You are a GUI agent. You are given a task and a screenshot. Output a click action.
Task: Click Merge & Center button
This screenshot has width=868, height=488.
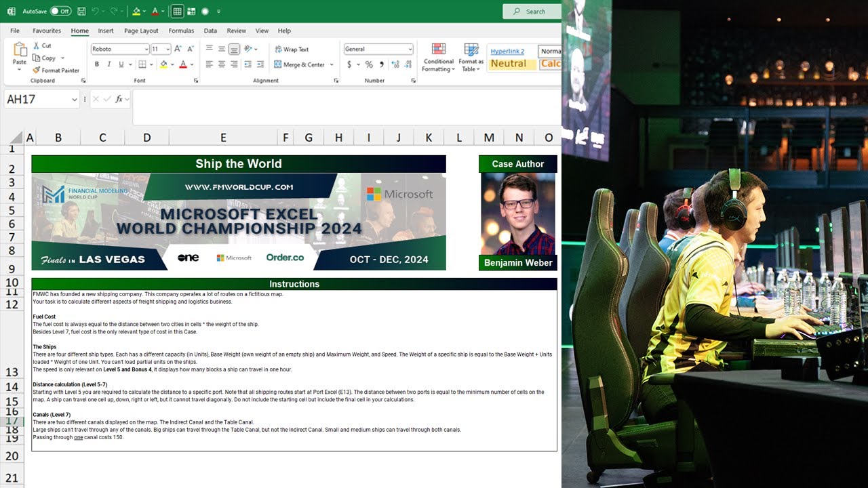tap(299, 64)
